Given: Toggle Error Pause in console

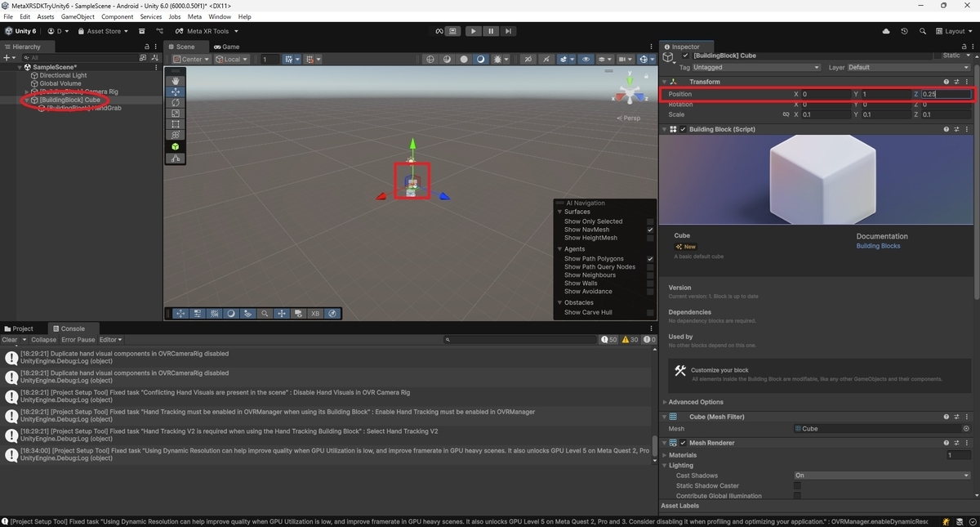Looking at the screenshot, I should (78, 340).
